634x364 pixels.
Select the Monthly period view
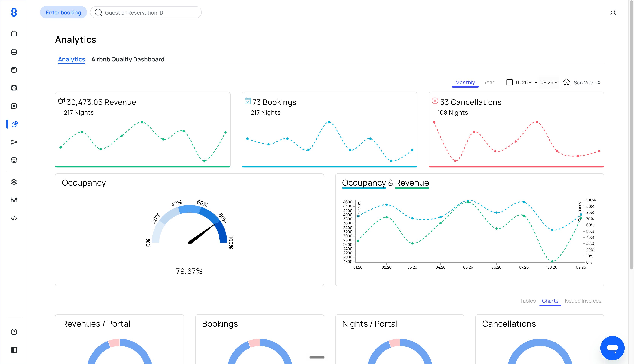click(465, 82)
